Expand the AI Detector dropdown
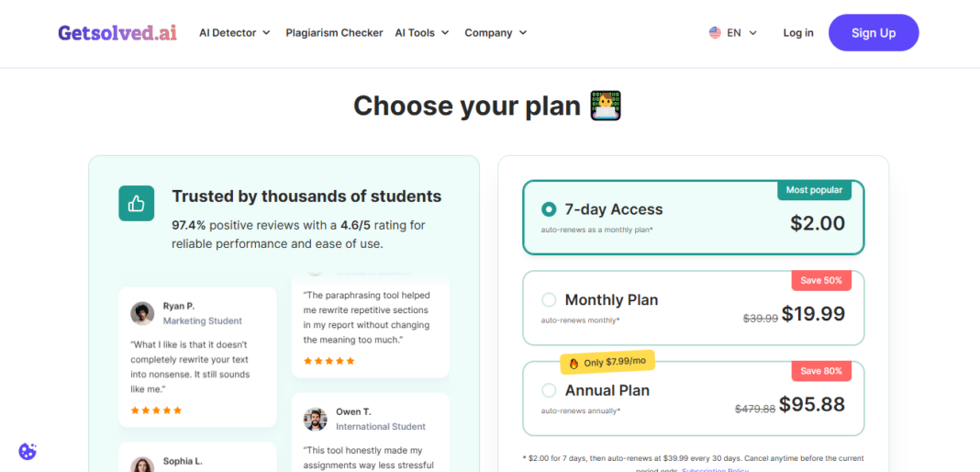This screenshot has height=472, width=980. point(234,32)
